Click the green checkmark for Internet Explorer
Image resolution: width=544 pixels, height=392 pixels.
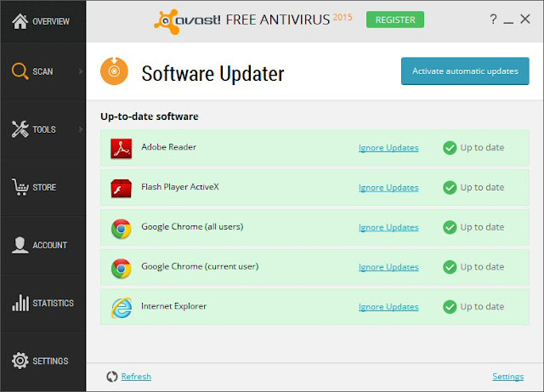click(x=450, y=307)
